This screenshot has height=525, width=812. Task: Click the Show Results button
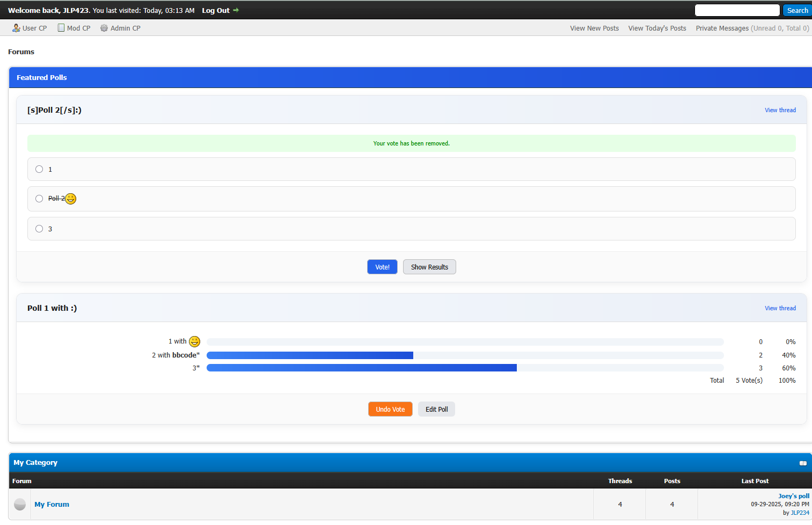click(429, 267)
